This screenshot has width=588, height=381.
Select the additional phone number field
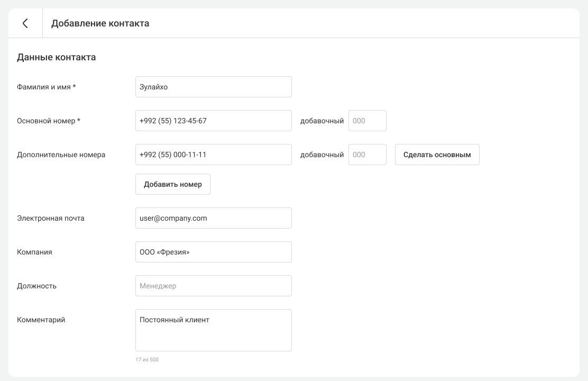point(213,155)
